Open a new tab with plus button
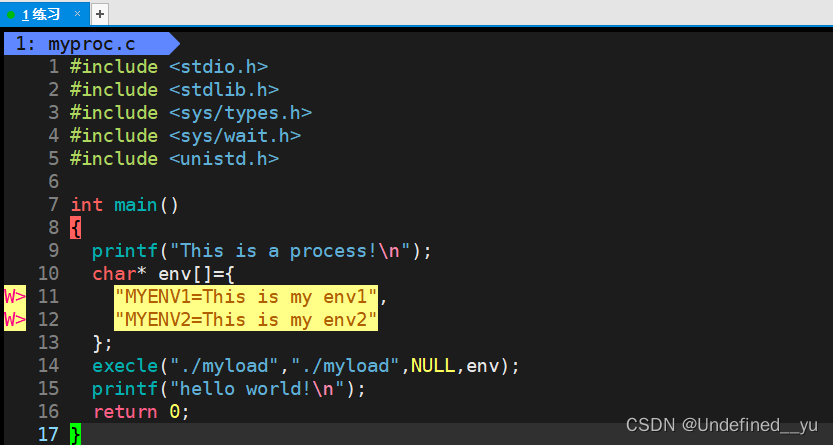The height and width of the screenshot is (445, 833). 100,14
